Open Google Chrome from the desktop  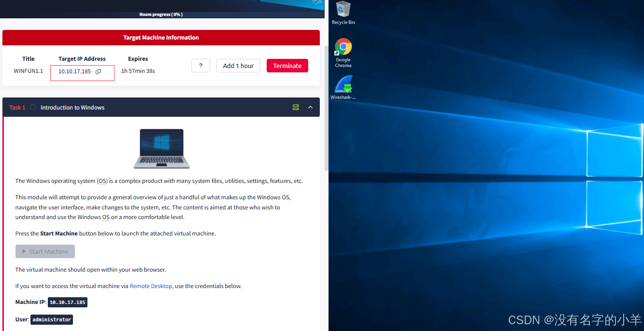pos(343,46)
